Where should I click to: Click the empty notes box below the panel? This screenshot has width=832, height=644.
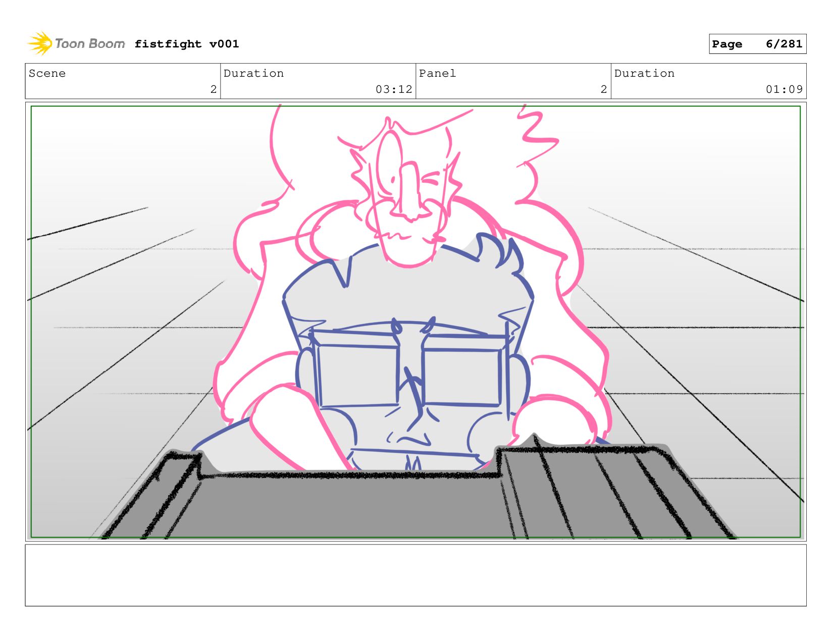[x=415, y=575]
